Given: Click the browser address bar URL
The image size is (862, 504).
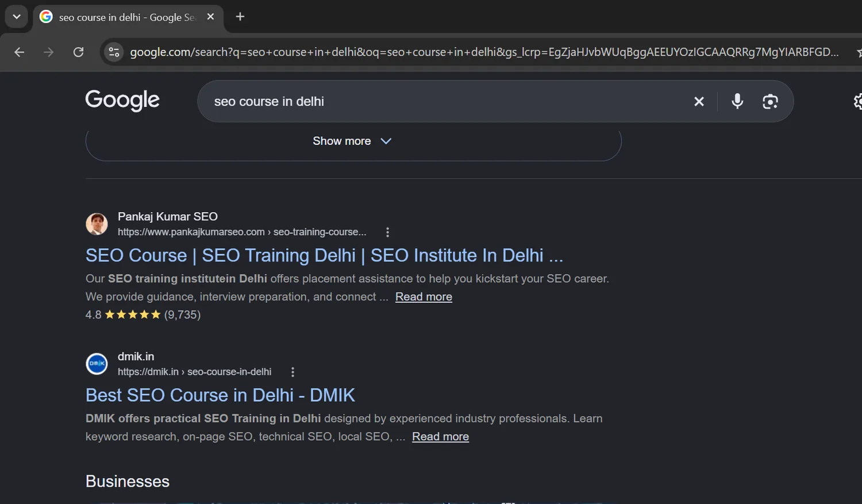Looking at the screenshot, I should point(484,52).
